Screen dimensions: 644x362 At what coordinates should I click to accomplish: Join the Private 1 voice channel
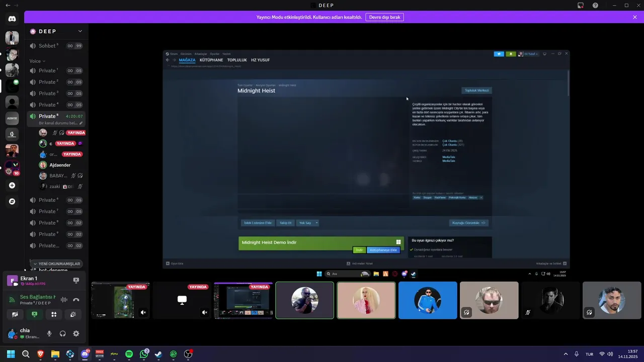55,71
